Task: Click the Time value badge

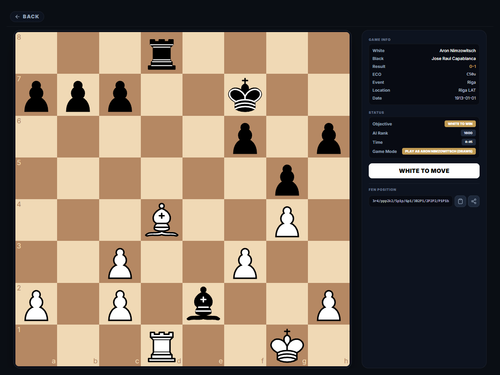Action: 469,142
